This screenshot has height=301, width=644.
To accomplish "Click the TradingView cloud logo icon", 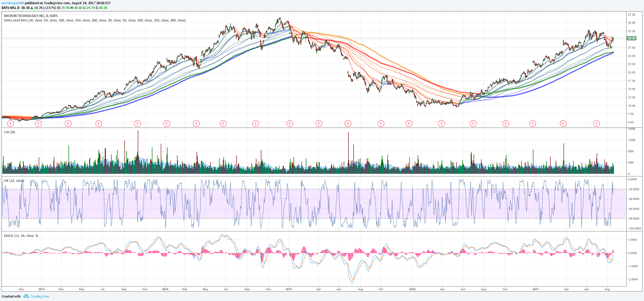I will 26,296.
